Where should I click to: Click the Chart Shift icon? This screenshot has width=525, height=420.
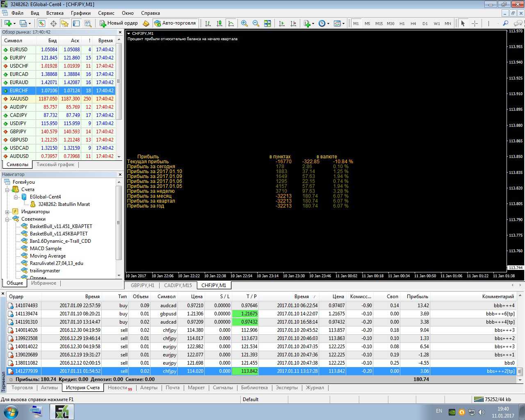[x=293, y=23]
